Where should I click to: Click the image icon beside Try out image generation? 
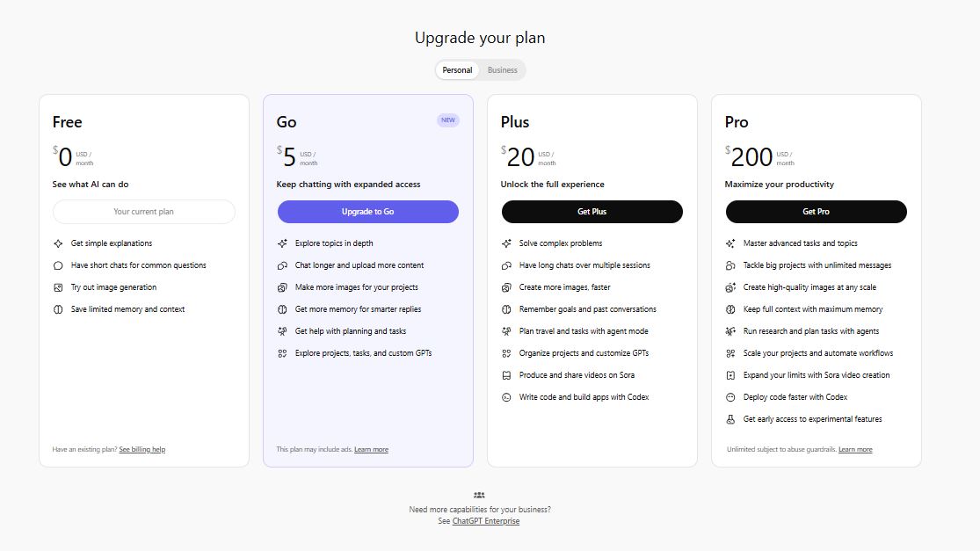pyautogui.click(x=59, y=286)
